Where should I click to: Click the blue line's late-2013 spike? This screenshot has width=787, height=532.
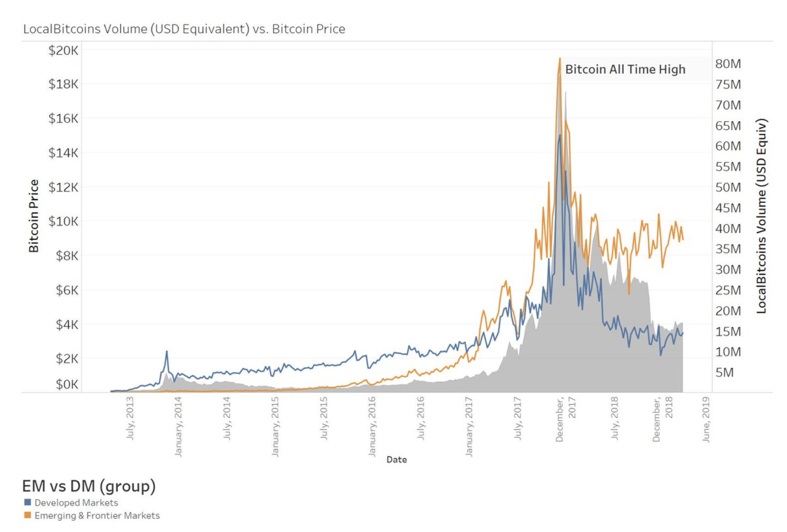click(167, 352)
